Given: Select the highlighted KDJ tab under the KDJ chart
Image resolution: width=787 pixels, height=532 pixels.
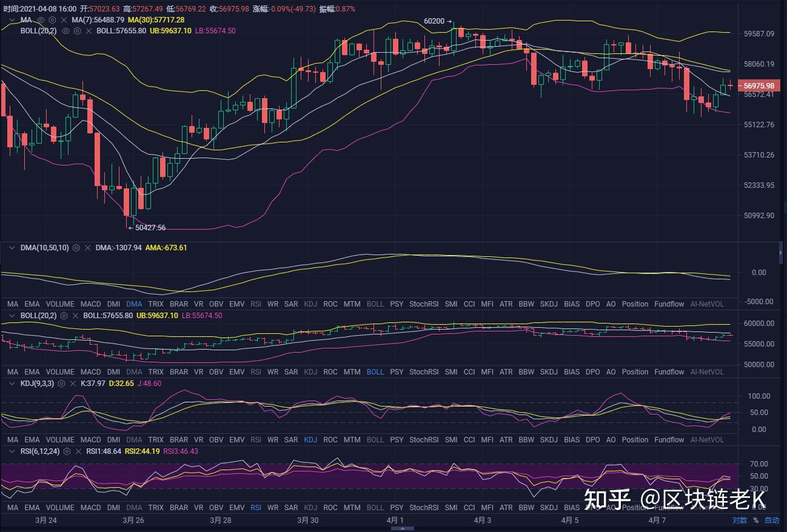Looking at the screenshot, I should [310, 440].
